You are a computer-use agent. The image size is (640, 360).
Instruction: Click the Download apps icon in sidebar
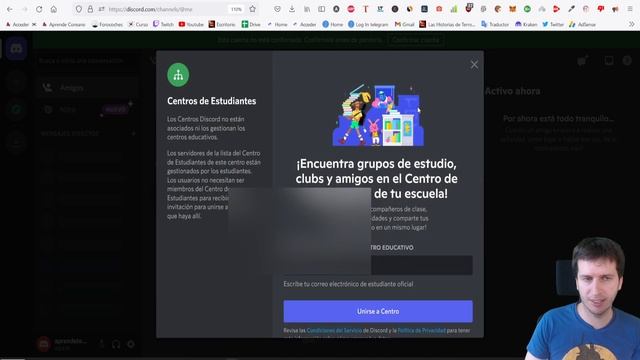(16, 142)
